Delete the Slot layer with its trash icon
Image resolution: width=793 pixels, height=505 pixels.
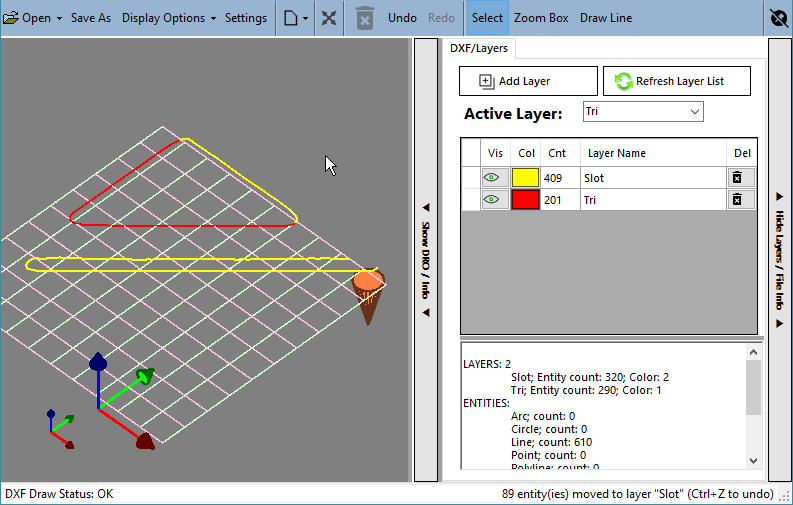[x=737, y=178]
